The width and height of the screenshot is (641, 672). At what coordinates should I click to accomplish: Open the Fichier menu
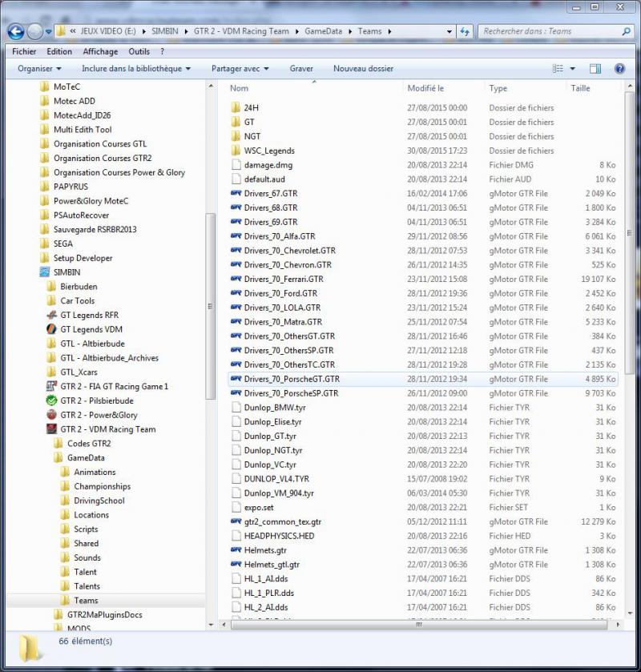[24, 51]
